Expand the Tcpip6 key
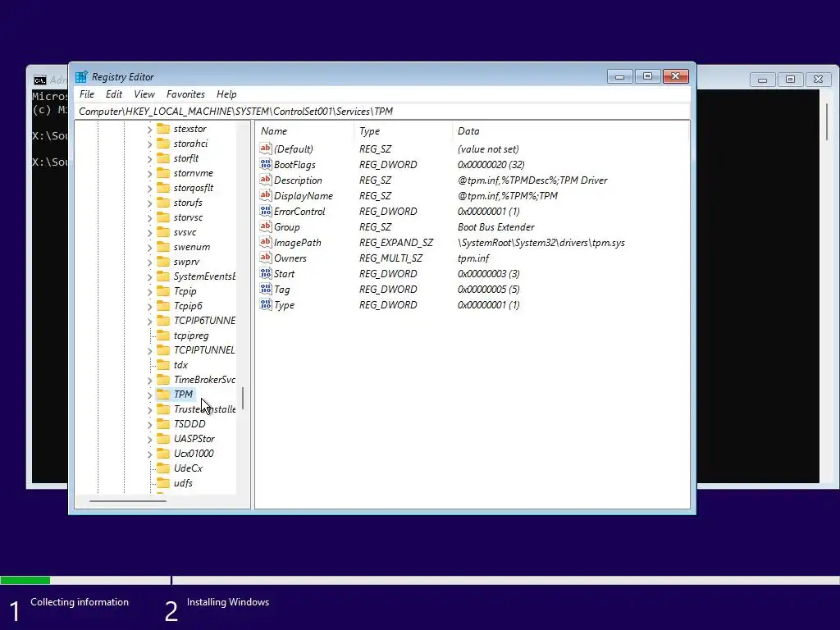 (149, 307)
